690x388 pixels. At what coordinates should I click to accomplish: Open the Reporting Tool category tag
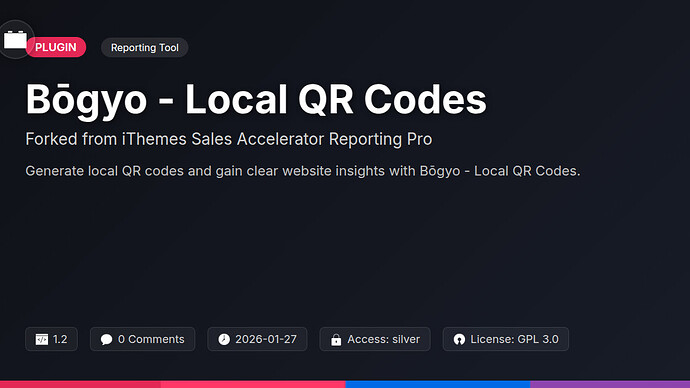point(145,48)
